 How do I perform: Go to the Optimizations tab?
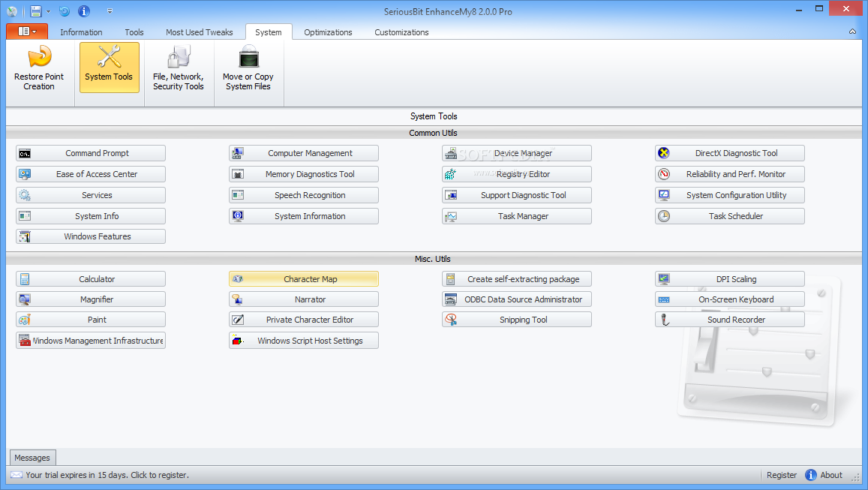[328, 32]
